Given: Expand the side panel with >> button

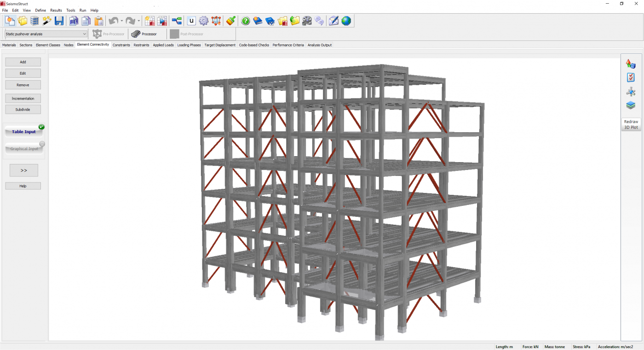Looking at the screenshot, I should coord(24,170).
